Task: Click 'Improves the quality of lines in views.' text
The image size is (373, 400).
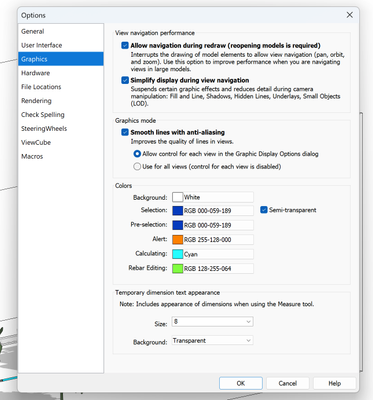Action: [x=182, y=142]
